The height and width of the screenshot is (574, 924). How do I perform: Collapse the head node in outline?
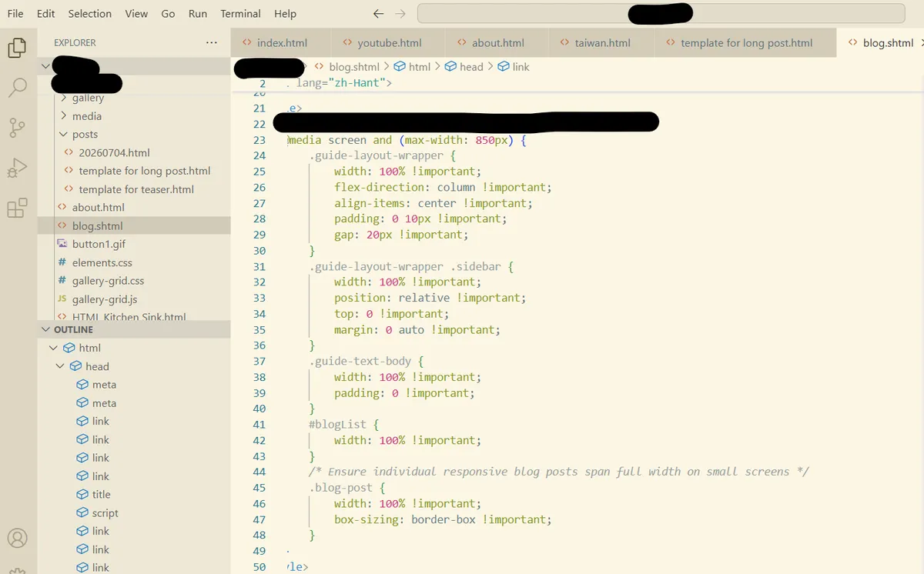pyautogui.click(x=60, y=366)
